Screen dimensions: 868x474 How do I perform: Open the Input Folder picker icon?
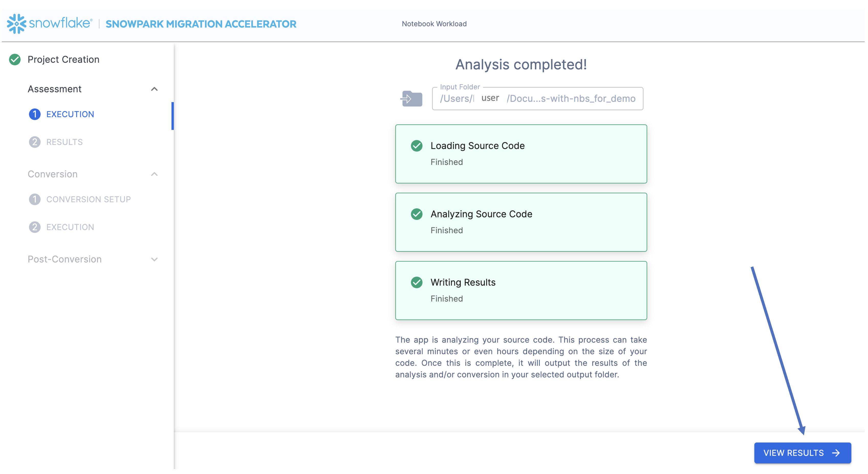[411, 99]
